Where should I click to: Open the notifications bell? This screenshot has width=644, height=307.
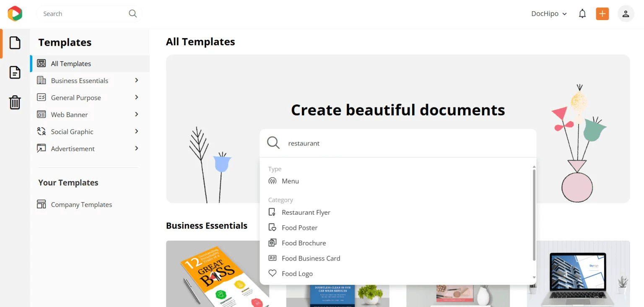pyautogui.click(x=582, y=14)
